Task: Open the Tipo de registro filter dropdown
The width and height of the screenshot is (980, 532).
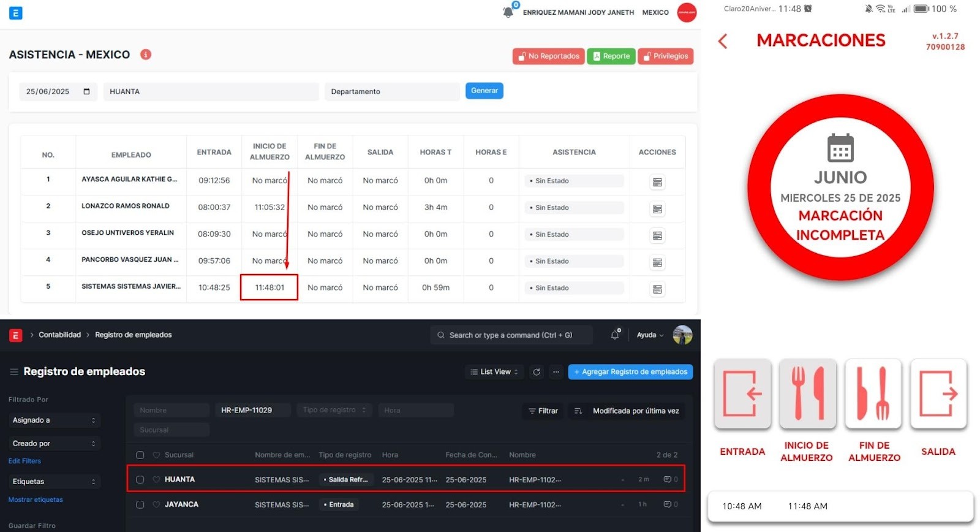Action: click(x=334, y=410)
